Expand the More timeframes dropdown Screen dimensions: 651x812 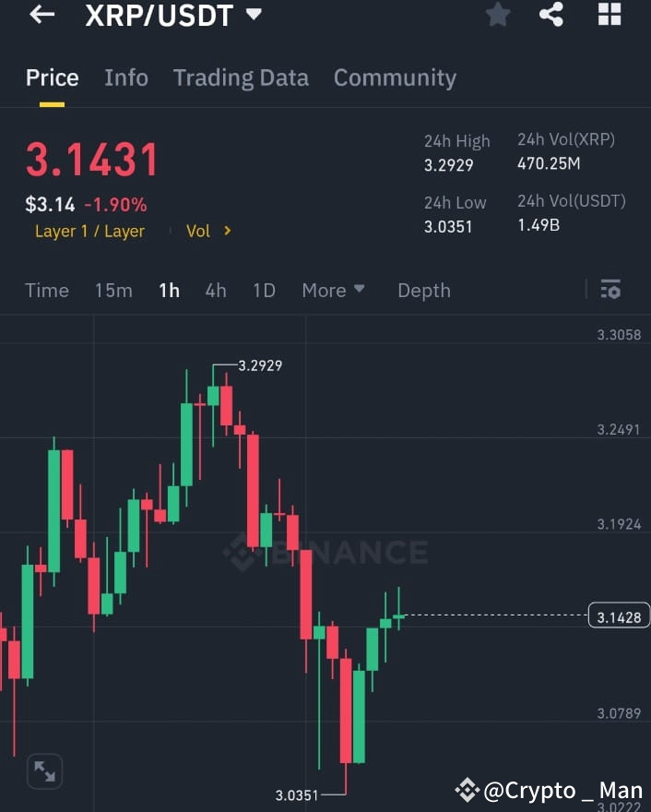pos(333,290)
